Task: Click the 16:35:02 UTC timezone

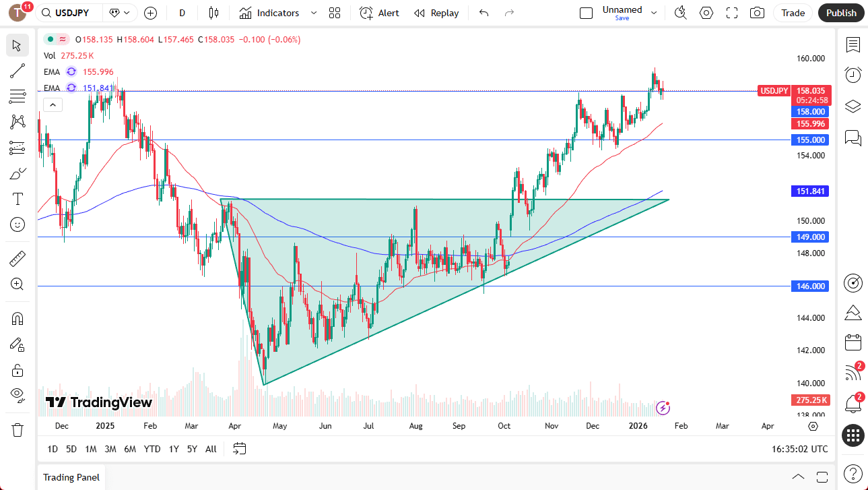Action: pyautogui.click(x=800, y=449)
